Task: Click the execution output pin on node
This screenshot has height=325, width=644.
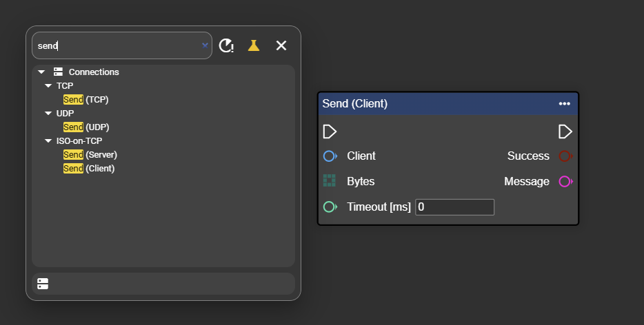Action: (x=565, y=131)
